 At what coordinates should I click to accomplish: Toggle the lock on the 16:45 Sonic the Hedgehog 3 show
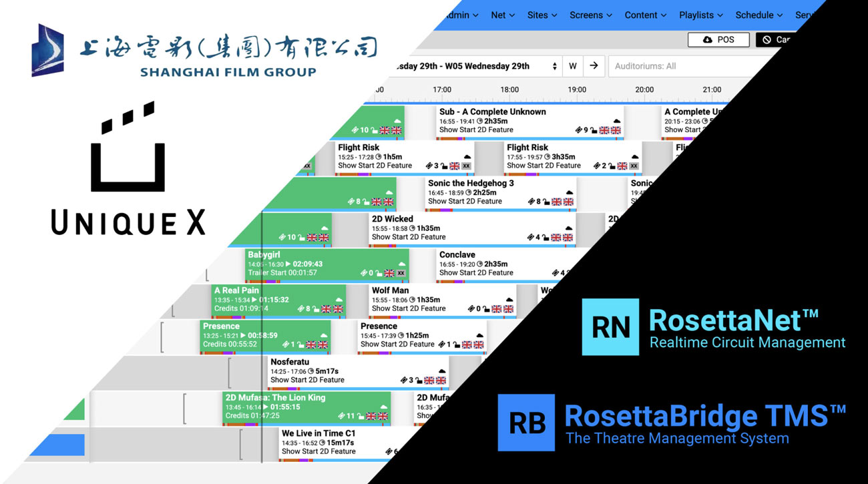[546, 202]
